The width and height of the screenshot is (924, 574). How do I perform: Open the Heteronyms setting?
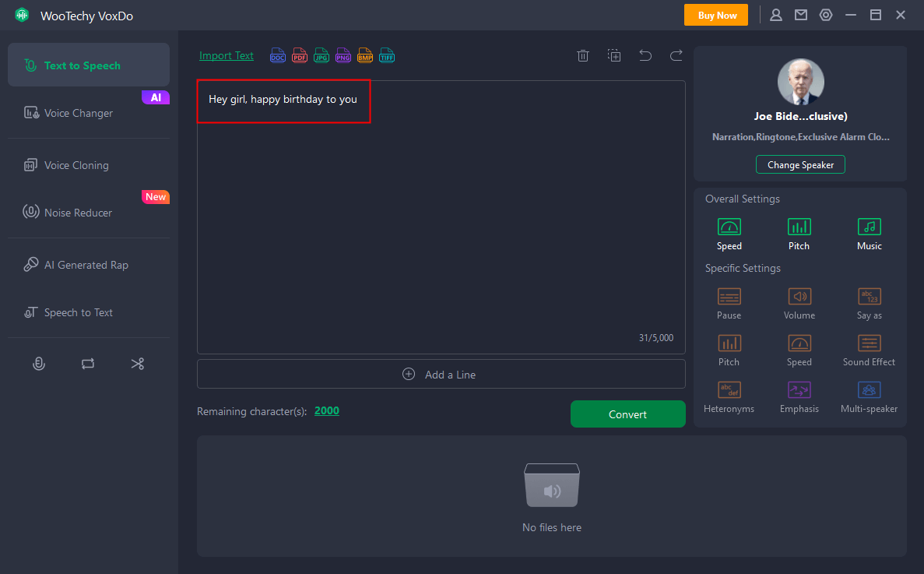pos(729,390)
